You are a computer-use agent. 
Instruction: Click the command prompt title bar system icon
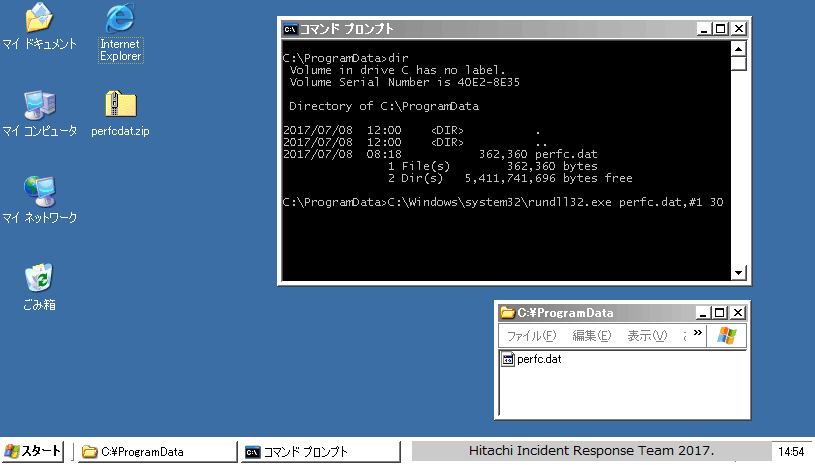click(290, 29)
